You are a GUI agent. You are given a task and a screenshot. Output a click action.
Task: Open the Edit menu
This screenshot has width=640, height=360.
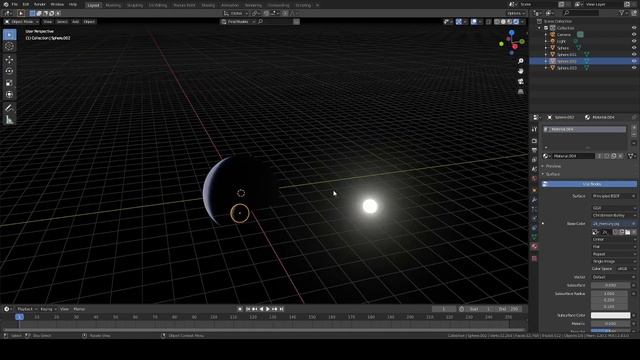click(26, 4)
